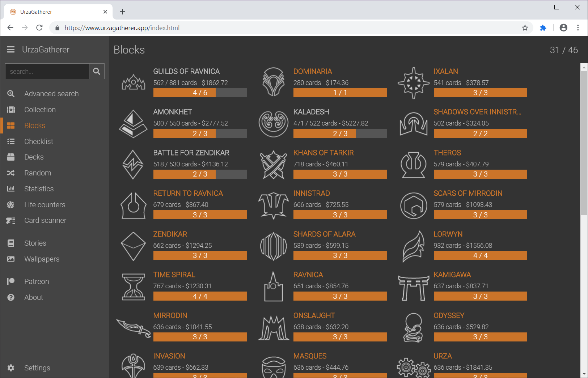Open the browser three-dot menu
Image resolution: width=588 pixels, height=378 pixels.
(578, 28)
